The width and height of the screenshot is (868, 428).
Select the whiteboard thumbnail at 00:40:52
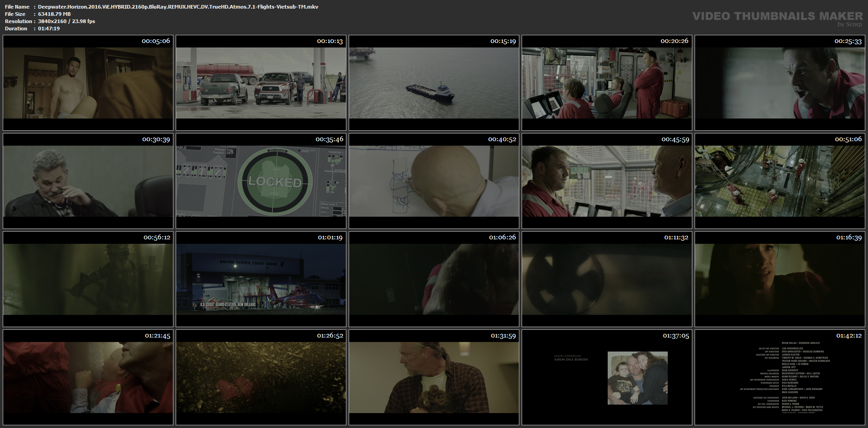434,181
